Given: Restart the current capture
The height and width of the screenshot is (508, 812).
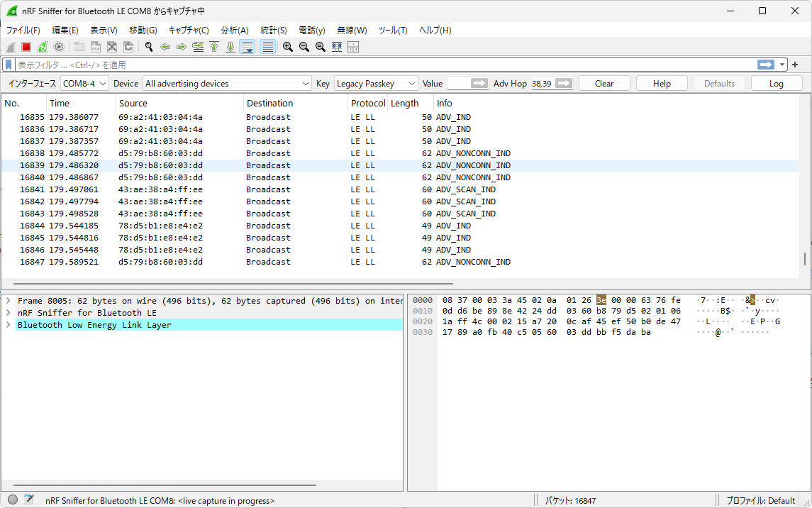Looking at the screenshot, I should tap(43, 47).
